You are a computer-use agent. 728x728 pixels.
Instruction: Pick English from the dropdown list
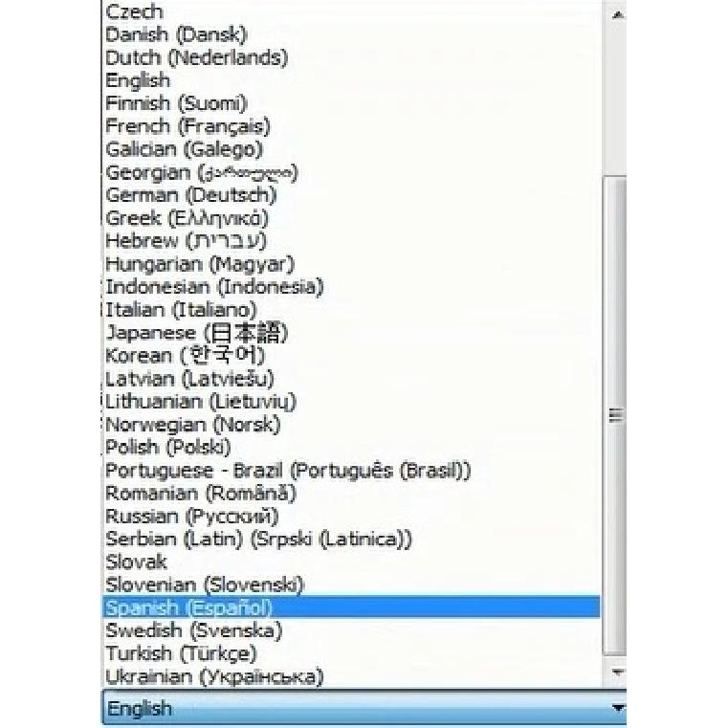(351, 80)
